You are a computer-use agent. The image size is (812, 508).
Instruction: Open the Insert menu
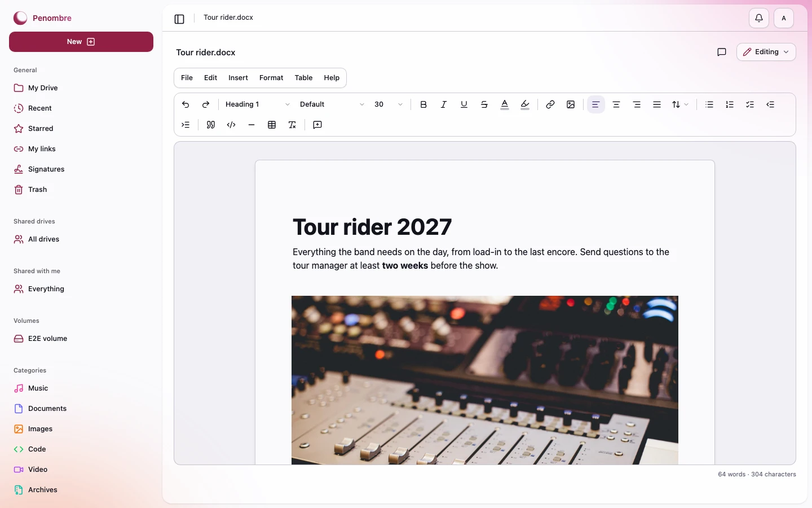[238, 78]
